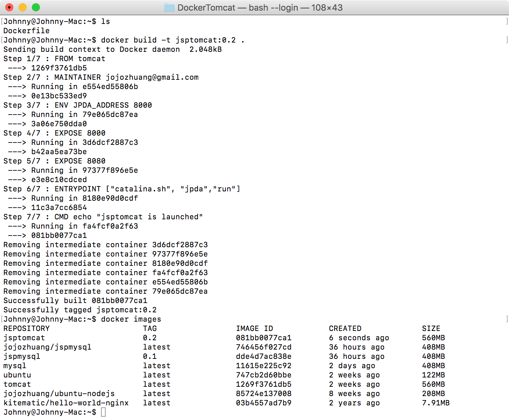Screen dimensions: 509x420
Task: Click 'Removing intermediate container 97377f896e5e' line
Action: pyautogui.click(x=106, y=254)
